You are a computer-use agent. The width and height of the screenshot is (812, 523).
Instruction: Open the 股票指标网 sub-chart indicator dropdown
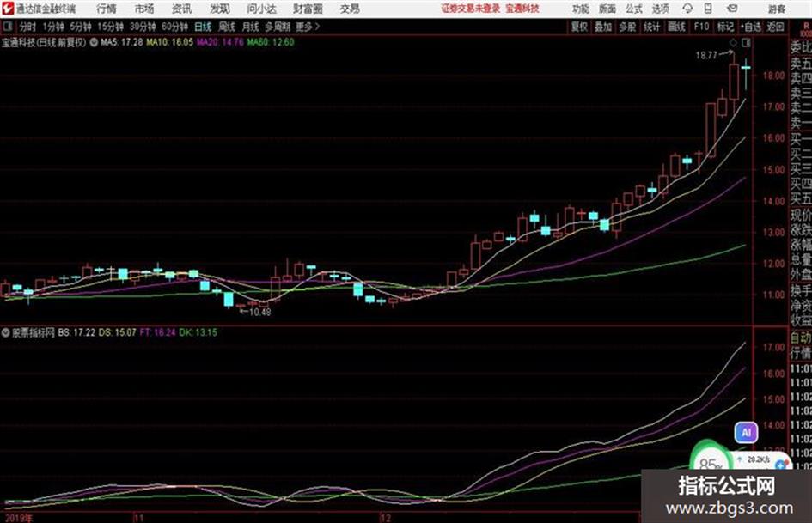[x=5, y=333]
